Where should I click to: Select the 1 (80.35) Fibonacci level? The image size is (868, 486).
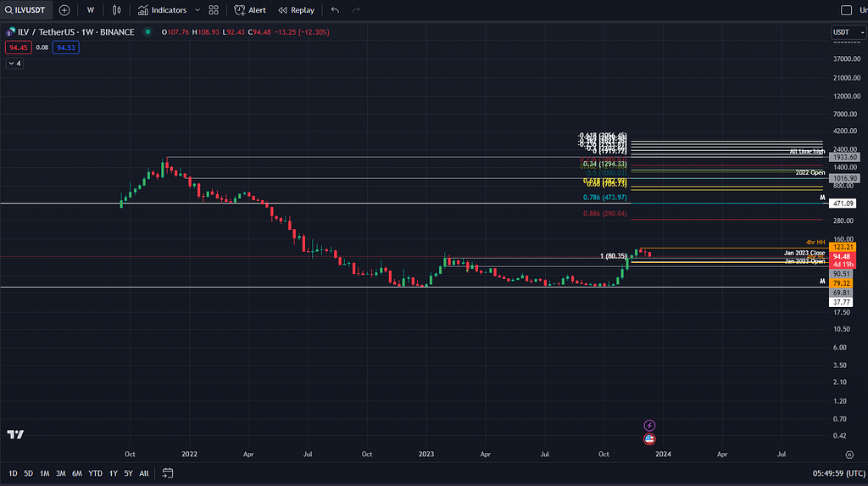(x=614, y=256)
